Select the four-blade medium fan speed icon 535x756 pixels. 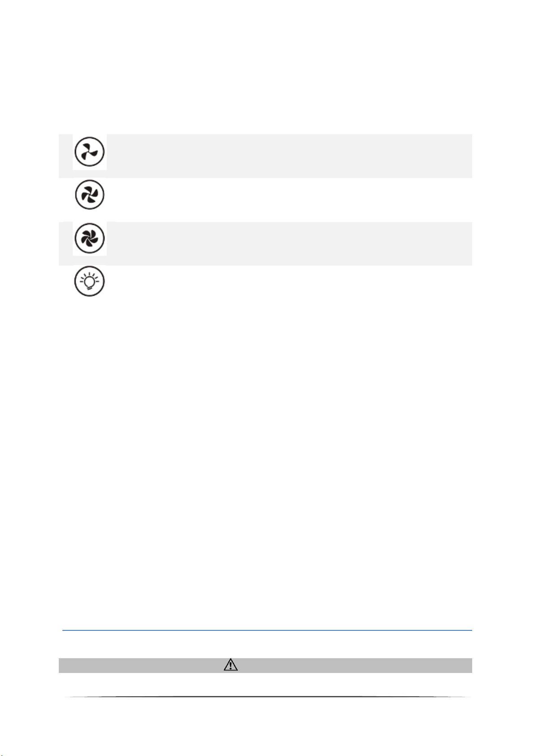[89, 195]
